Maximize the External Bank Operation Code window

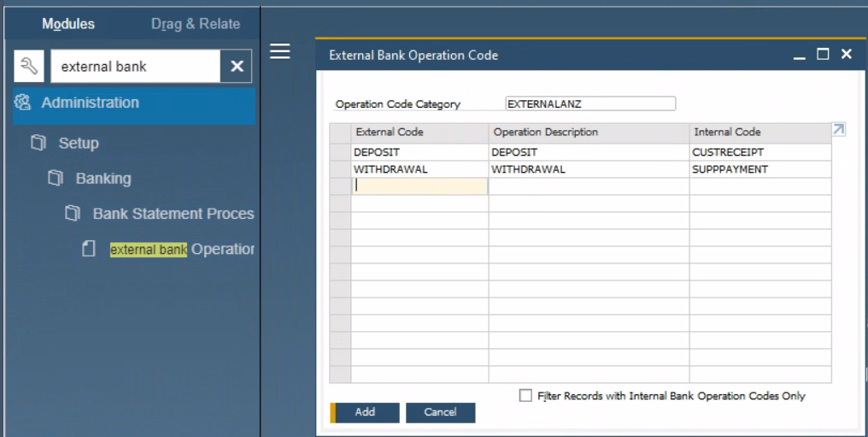[x=823, y=55]
